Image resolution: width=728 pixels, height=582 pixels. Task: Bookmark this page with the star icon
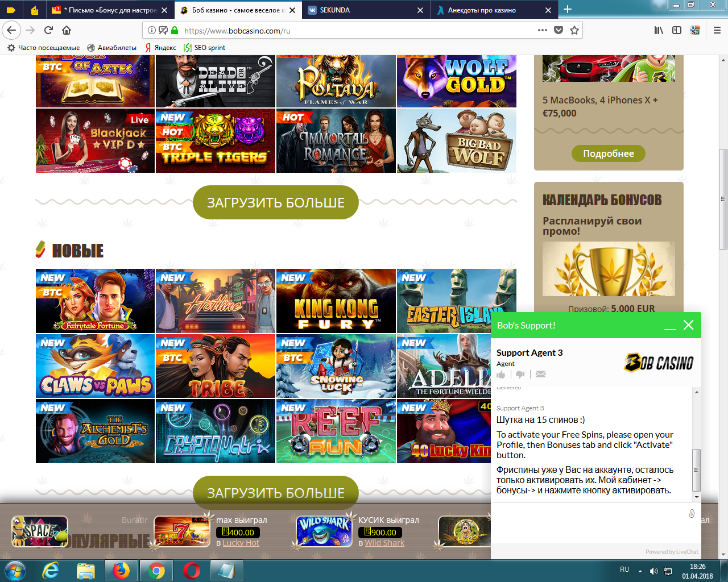pyautogui.click(x=574, y=30)
